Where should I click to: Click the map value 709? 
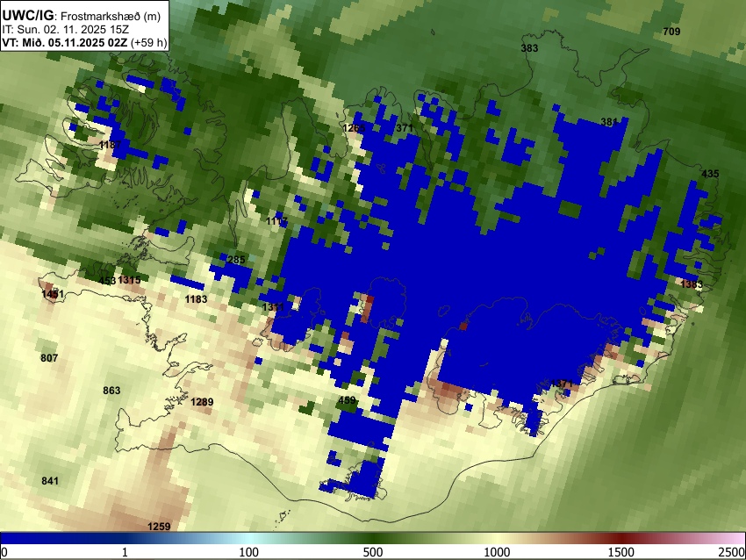pos(671,32)
